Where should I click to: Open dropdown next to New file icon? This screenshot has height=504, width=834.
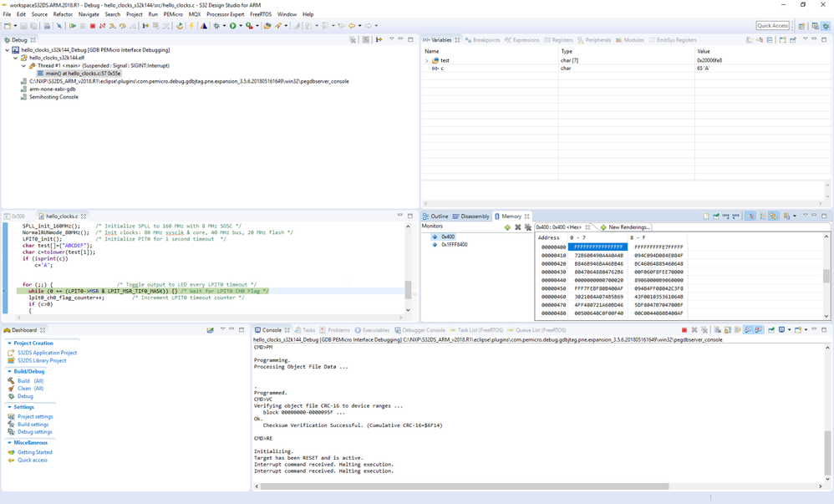(15, 26)
